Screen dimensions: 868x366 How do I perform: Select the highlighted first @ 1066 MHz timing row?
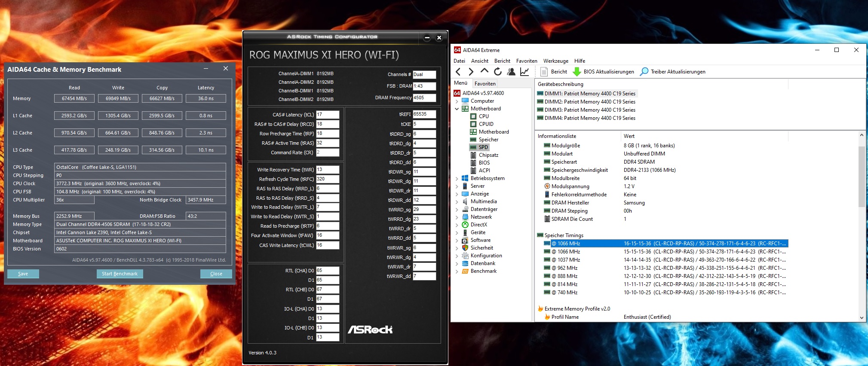coord(666,244)
